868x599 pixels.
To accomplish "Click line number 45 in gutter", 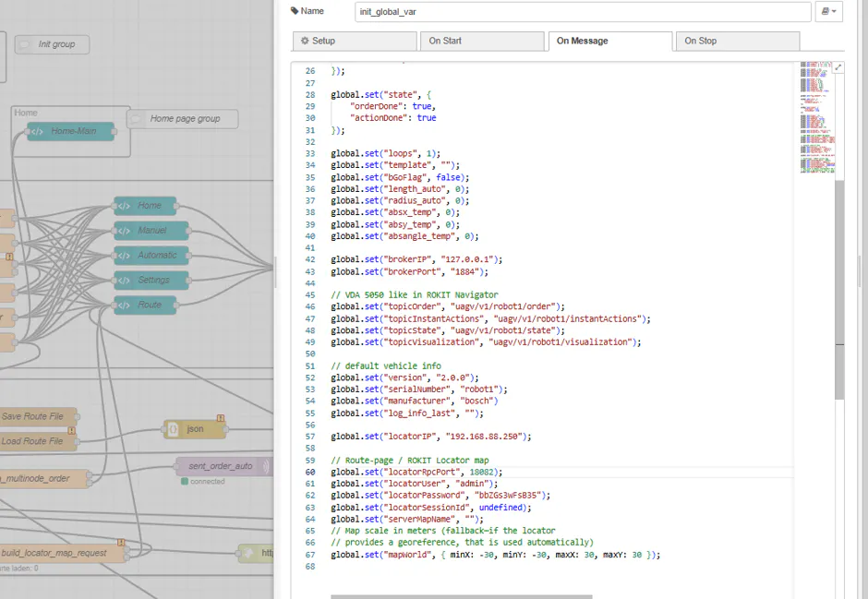I will pyautogui.click(x=310, y=294).
